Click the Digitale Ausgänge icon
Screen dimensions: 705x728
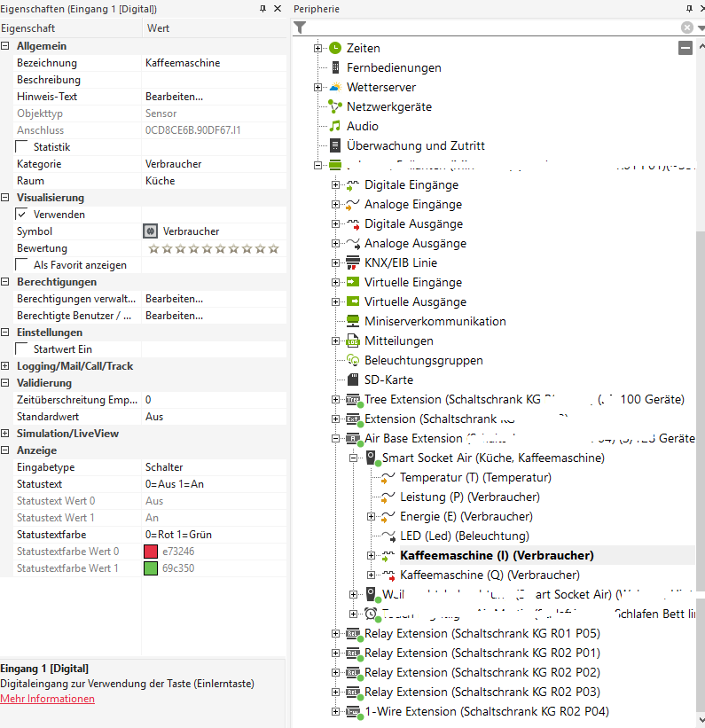(353, 224)
